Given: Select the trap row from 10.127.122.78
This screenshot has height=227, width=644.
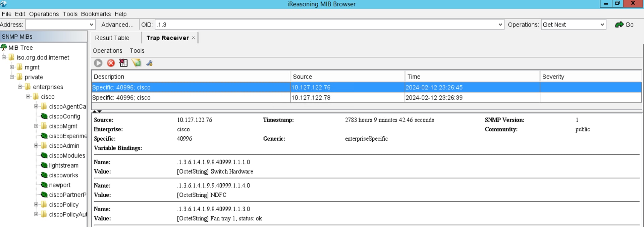Looking at the screenshot, I should [x=366, y=98].
